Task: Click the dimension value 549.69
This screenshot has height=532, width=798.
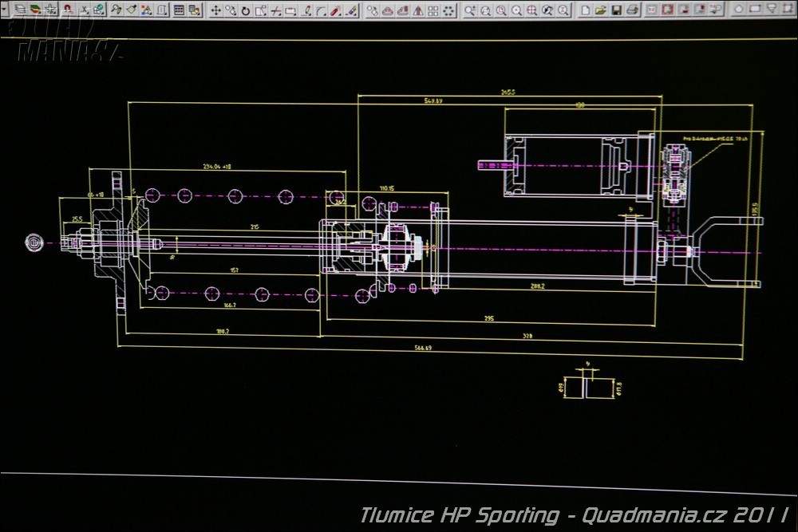Action: 433,100
